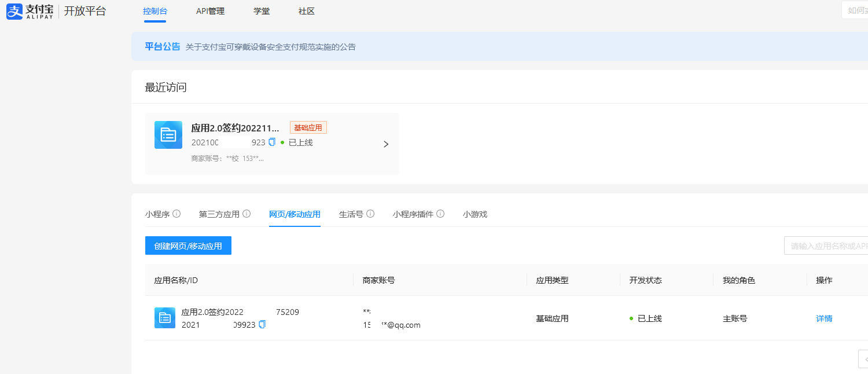Screen dimensions: 868x374
Task: Select the 网页/移动应用 tab
Action: [295, 214]
